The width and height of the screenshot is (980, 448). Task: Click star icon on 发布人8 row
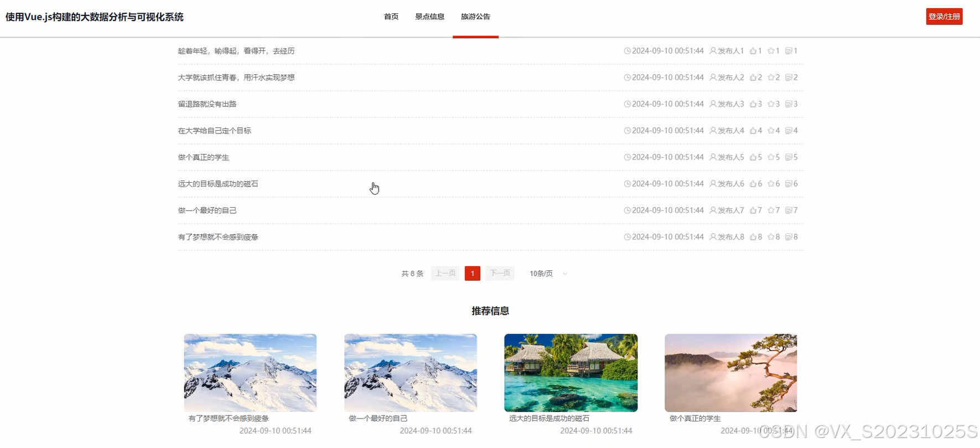coord(771,237)
